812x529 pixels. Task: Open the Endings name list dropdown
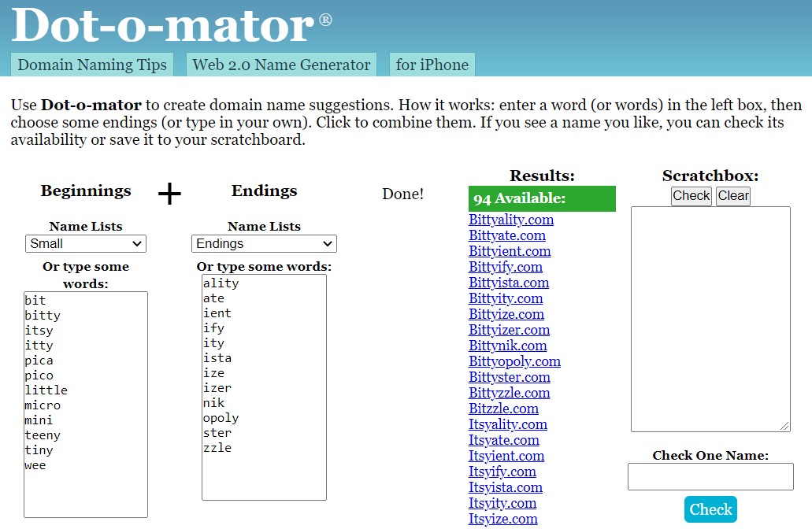264,244
